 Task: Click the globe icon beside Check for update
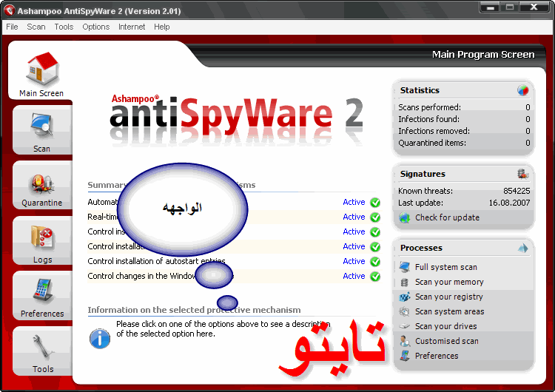click(x=404, y=217)
